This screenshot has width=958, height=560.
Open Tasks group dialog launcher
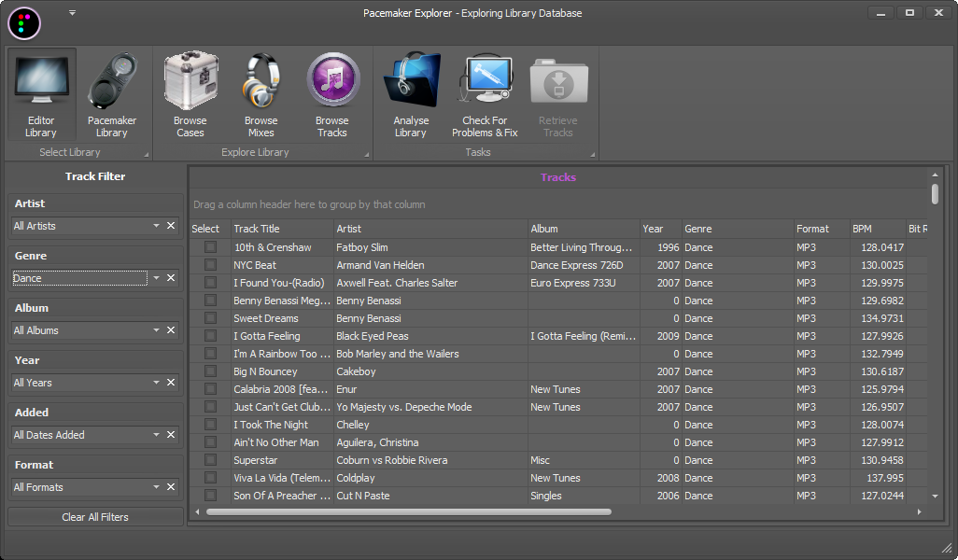coord(592,155)
